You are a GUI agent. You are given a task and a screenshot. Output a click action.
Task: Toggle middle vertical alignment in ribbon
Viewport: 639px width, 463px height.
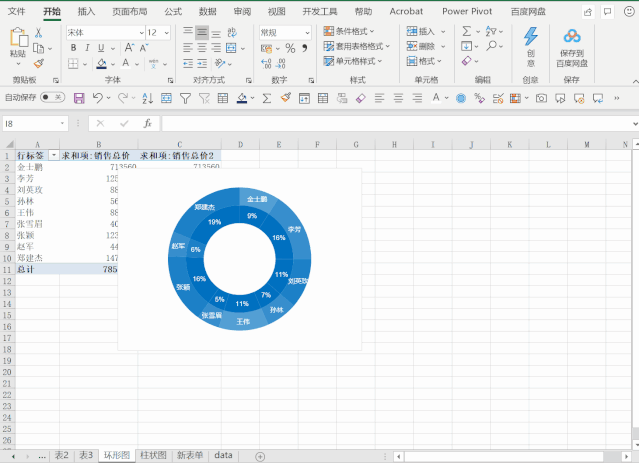202,32
